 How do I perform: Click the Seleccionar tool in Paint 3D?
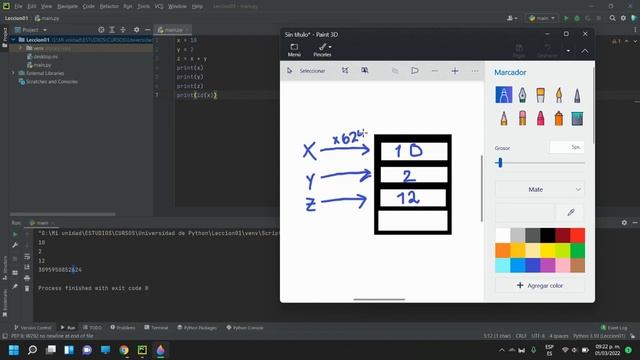307,71
